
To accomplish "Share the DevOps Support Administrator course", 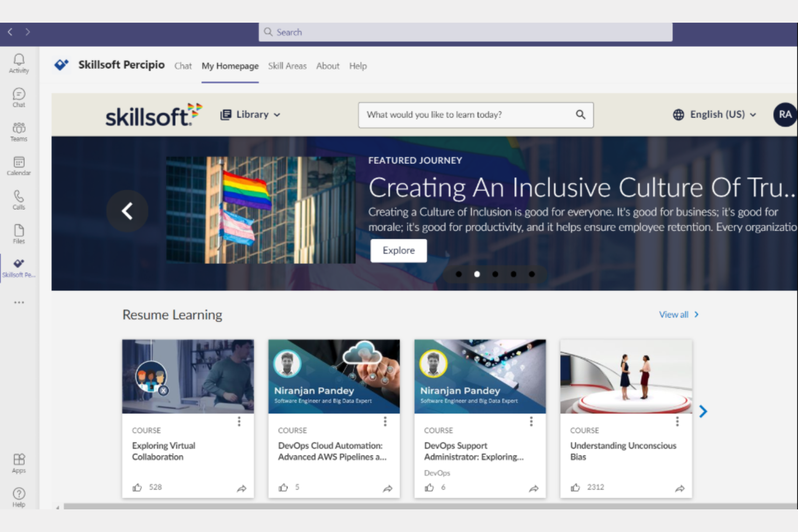I will (534, 488).
